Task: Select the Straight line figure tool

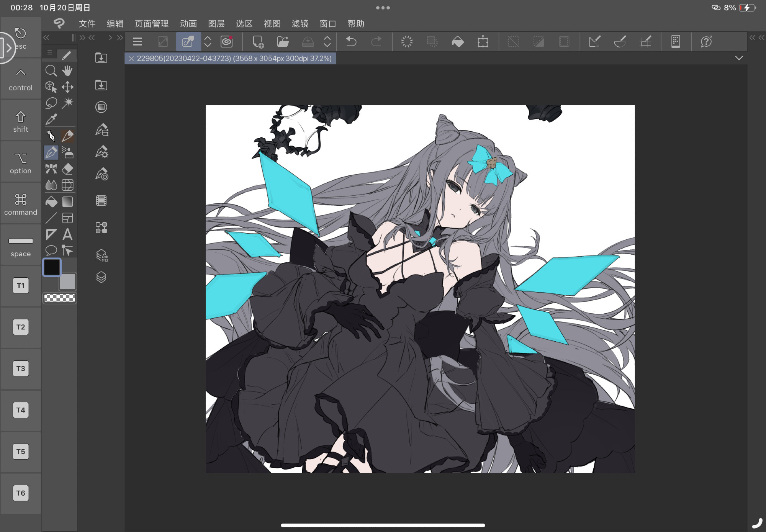Action: 51,218
